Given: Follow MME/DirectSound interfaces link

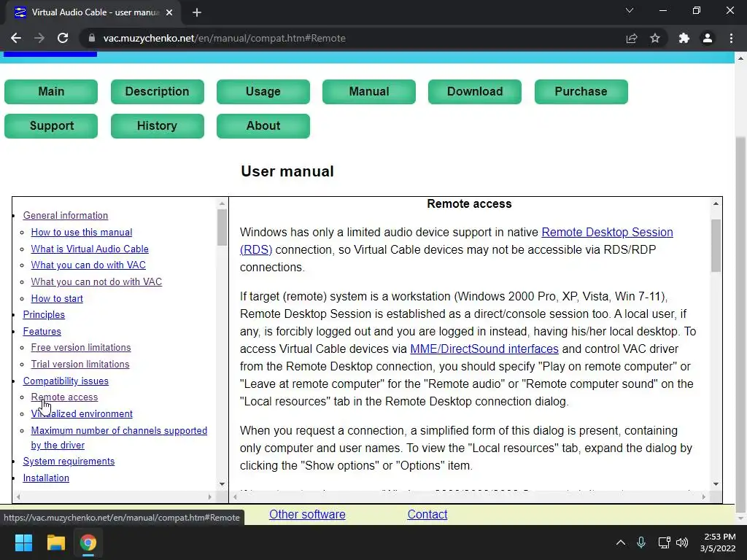Looking at the screenshot, I should pyautogui.click(x=484, y=349).
